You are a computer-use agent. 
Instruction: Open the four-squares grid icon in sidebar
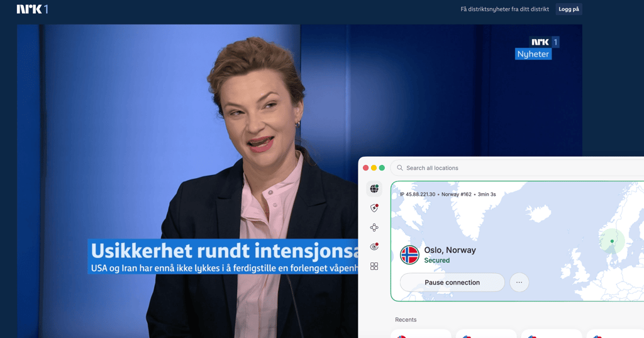point(374,266)
